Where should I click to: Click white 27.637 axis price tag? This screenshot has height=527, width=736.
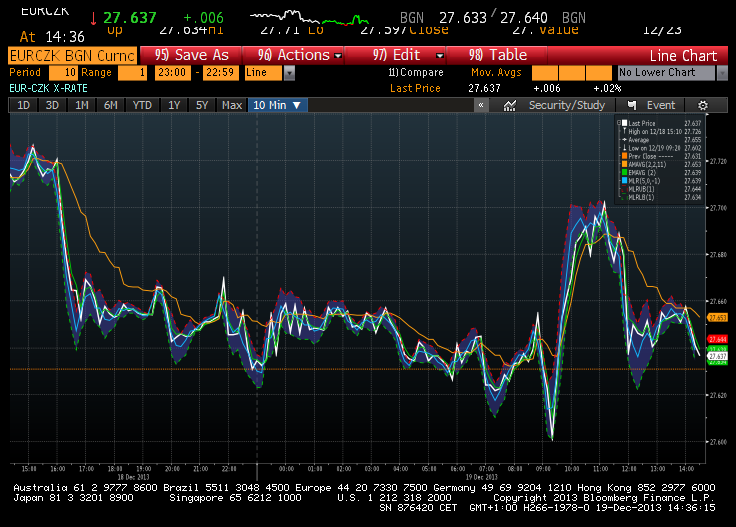click(x=718, y=356)
